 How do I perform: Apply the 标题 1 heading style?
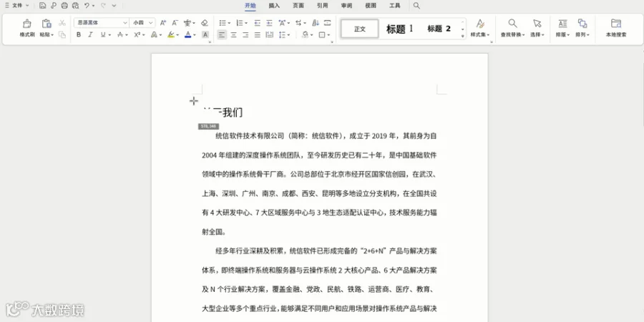pyautogui.click(x=399, y=29)
